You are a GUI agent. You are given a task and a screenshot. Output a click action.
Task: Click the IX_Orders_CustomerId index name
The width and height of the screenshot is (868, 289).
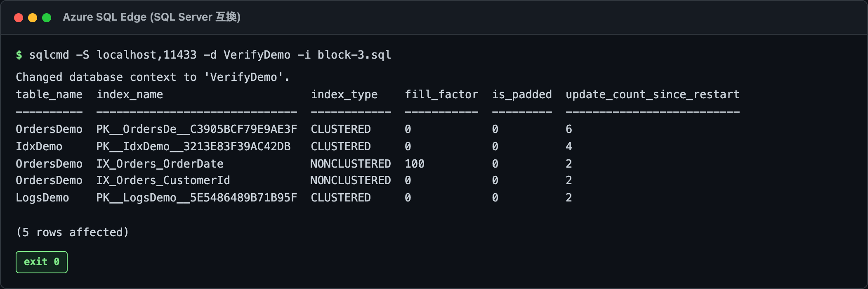(x=163, y=180)
